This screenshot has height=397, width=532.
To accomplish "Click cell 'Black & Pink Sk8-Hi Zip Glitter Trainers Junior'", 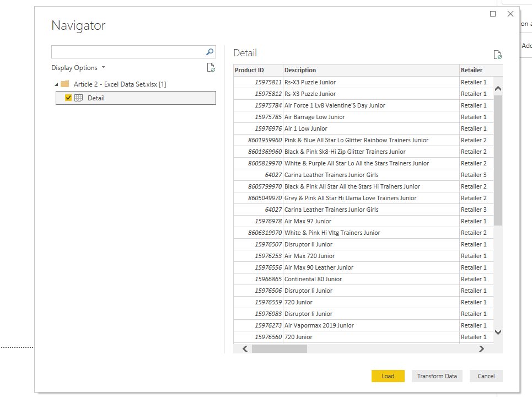I will tap(371, 152).
